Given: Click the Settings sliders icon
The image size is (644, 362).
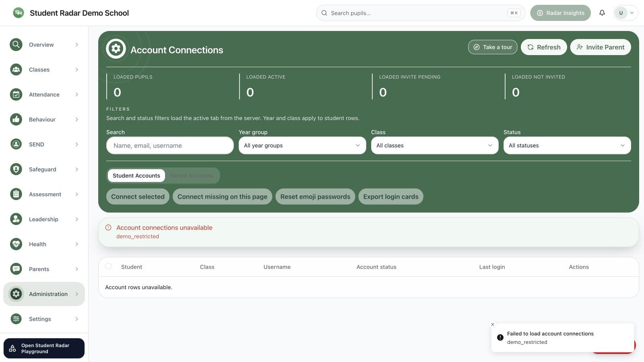Looking at the screenshot, I should pos(16,319).
